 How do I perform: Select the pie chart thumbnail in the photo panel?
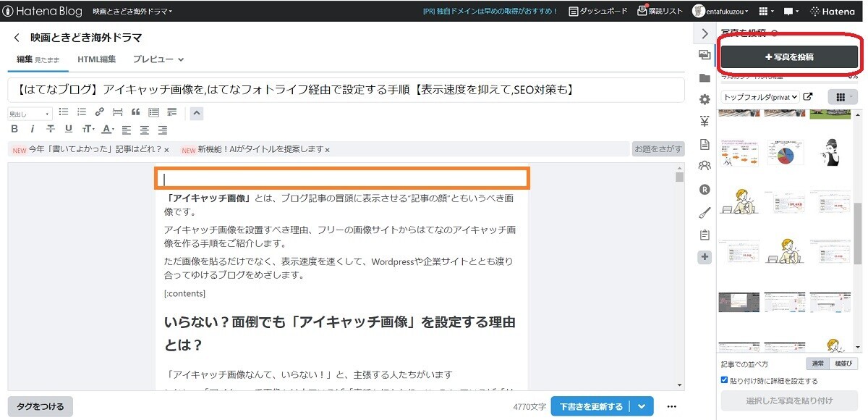tap(785, 153)
